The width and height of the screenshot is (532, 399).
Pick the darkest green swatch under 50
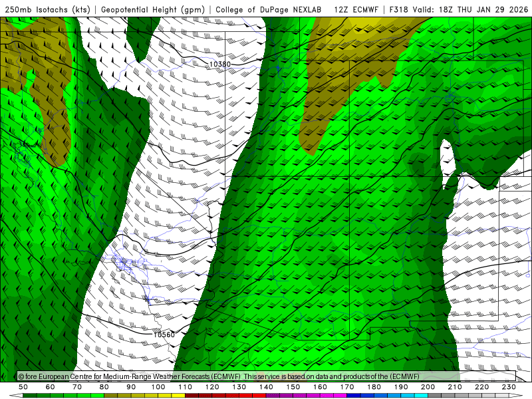click(30, 396)
